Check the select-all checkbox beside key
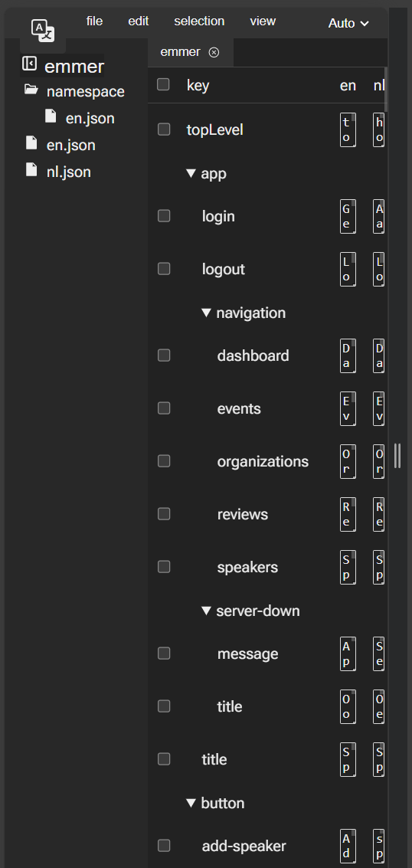412x868 pixels. tap(163, 84)
